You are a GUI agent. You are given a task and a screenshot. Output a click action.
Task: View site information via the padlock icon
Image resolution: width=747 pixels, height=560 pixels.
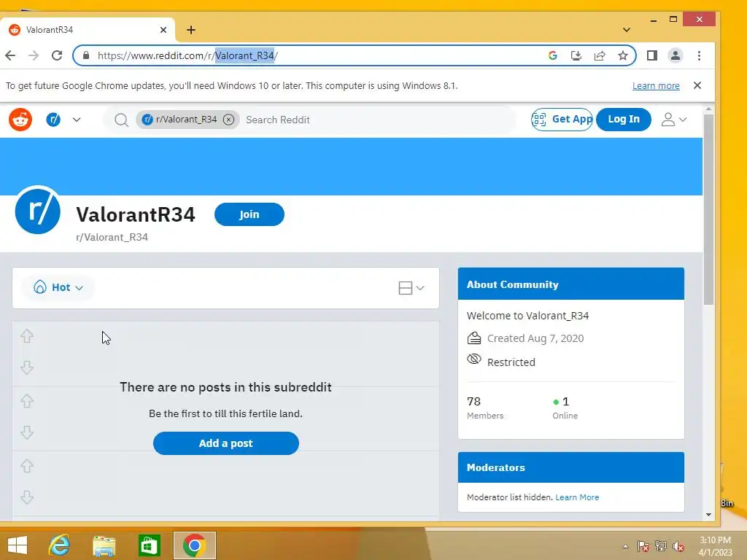pyautogui.click(x=86, y=55)
